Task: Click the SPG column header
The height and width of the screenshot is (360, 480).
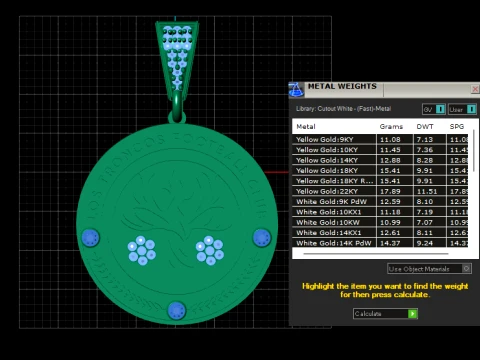Action: click(x=457, y=127)
